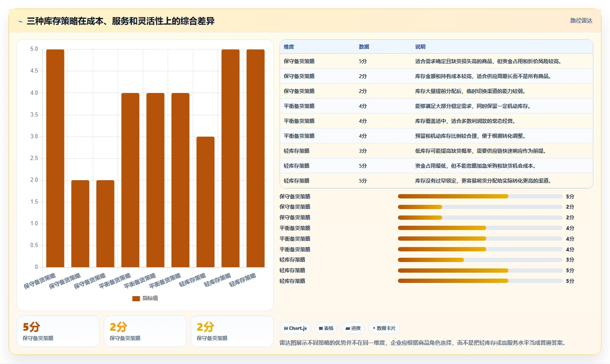Select the row about 库存金额和持有成本较高

pos(436,76)
